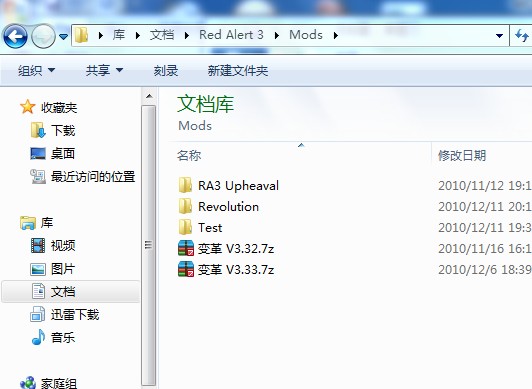Click the 库 libraries icon
532x389 pixels.
click(x=27, y=223)
